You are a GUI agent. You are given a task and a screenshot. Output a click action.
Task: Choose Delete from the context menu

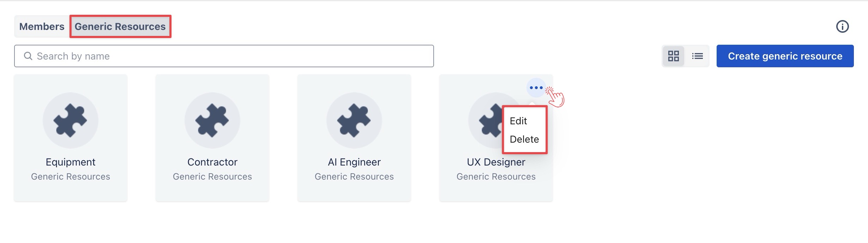524,139
